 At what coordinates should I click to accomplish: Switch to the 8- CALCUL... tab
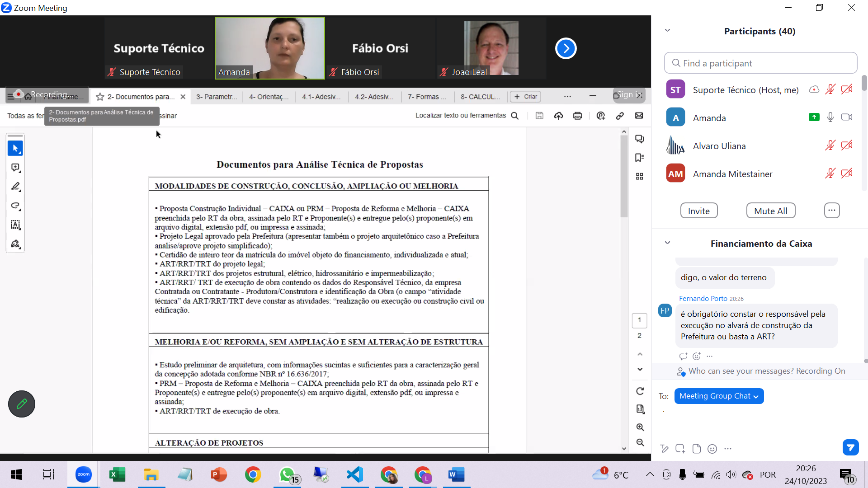click(480, 97)
